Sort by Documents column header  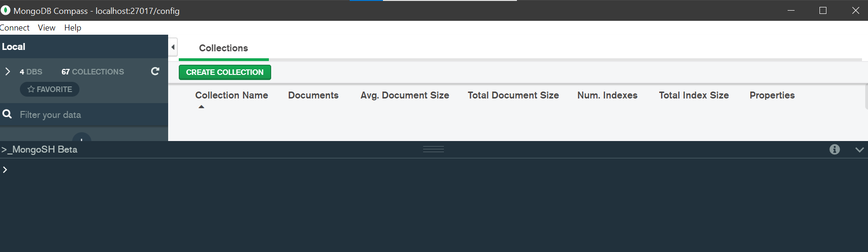[x=313, y=95]
